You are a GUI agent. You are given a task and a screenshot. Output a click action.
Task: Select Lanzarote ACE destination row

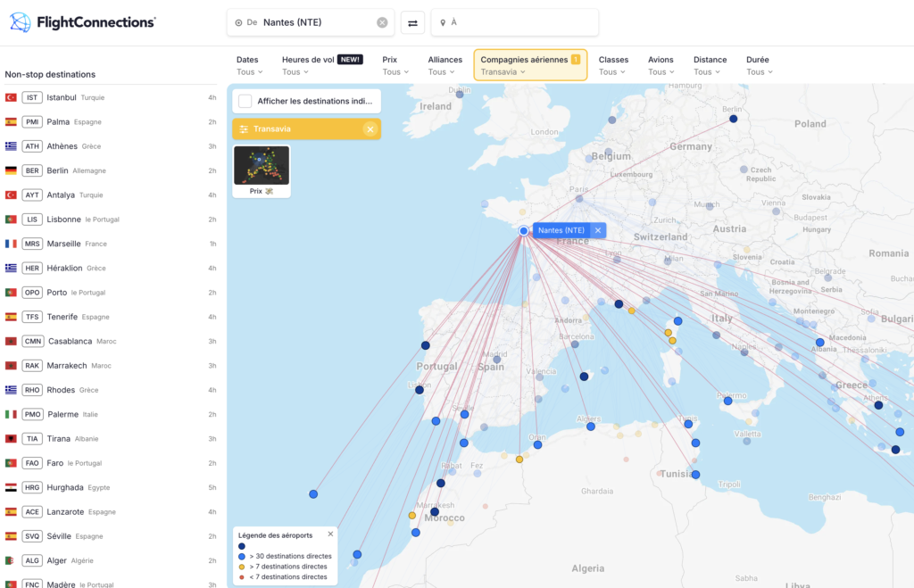(111, 511)
